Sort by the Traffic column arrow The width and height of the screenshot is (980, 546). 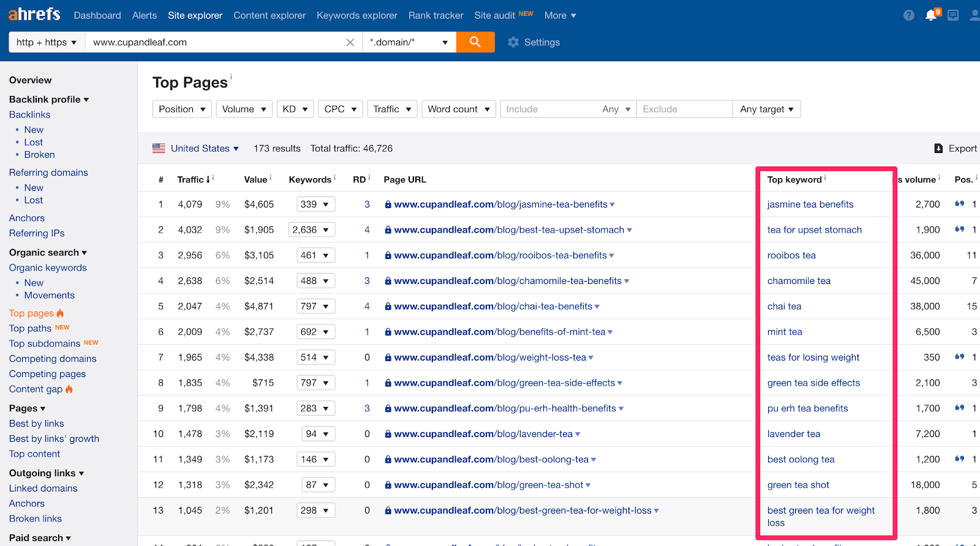click(208, 179)
